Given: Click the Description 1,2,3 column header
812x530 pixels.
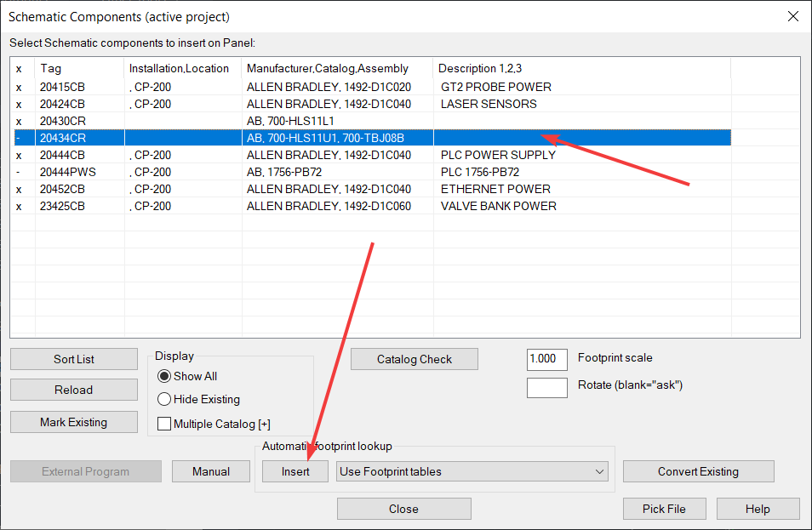Looking at the screenshot, I should tap(582, 68).
